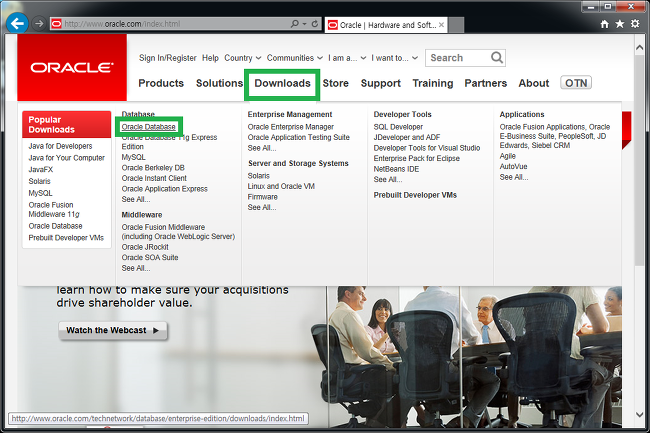The height and width of the screenshot is (433, 650).
Task: Click See All under Developer Tools
Action: coord(388,179)
